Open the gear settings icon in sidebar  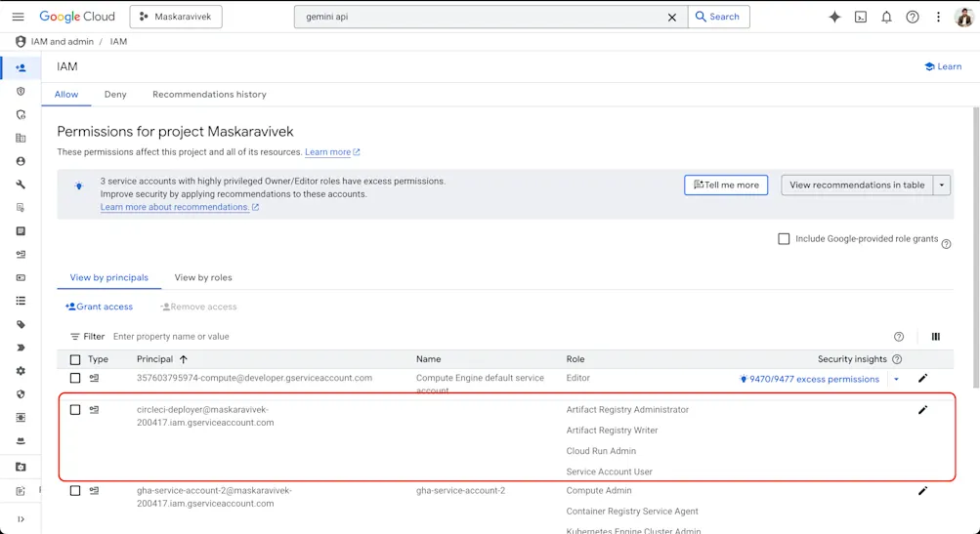(x=21, y=371)
